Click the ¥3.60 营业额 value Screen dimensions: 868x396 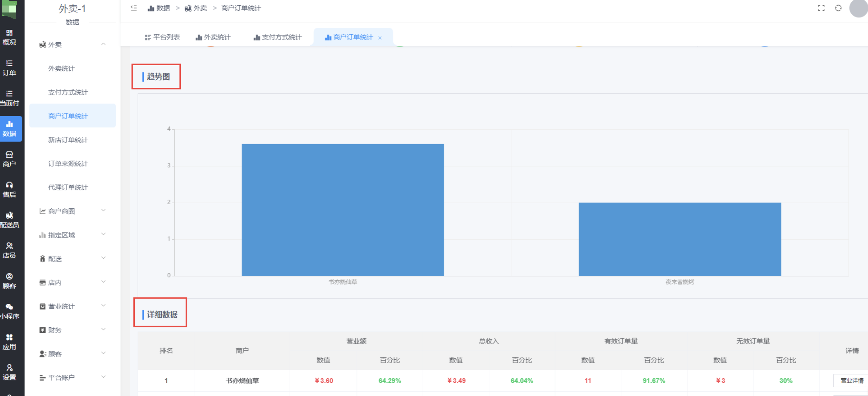[324, 380]
